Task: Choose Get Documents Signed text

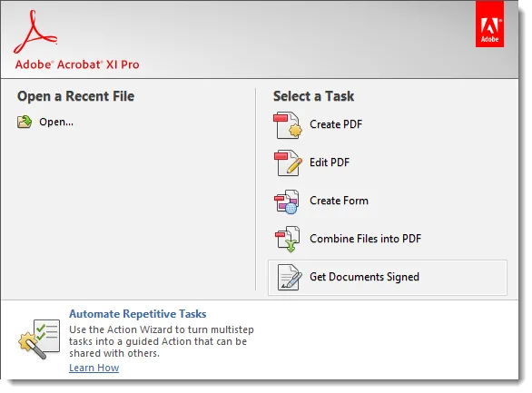Action: coord(364,277)
